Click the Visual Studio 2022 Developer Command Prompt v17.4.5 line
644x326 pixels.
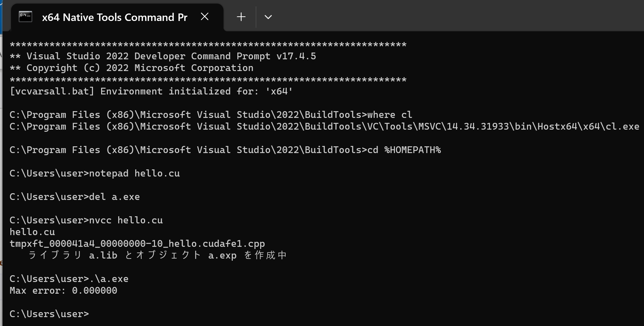(163, 56)
